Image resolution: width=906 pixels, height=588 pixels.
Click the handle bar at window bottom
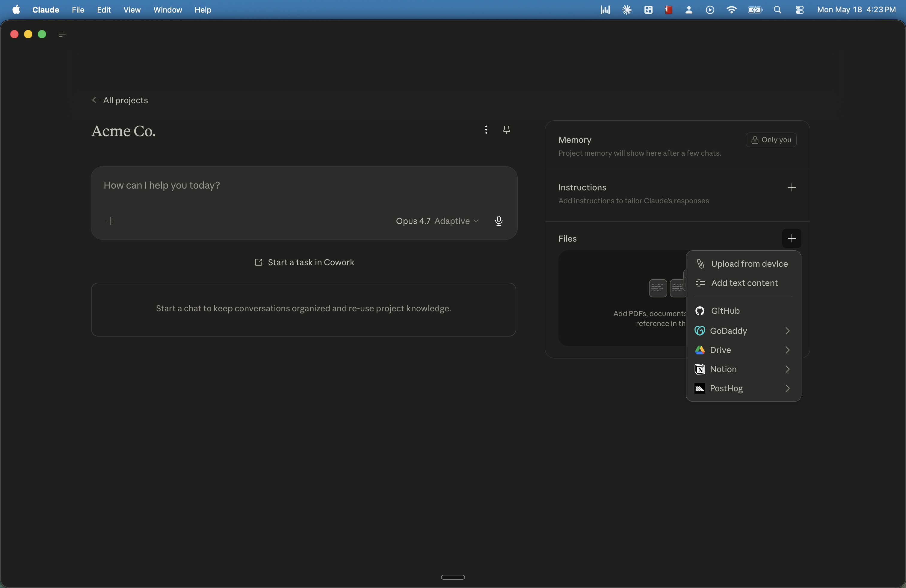tap(453, 577)
